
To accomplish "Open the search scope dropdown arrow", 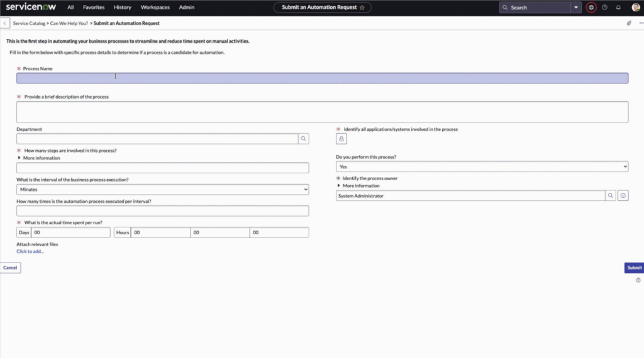I will (575, 8).
